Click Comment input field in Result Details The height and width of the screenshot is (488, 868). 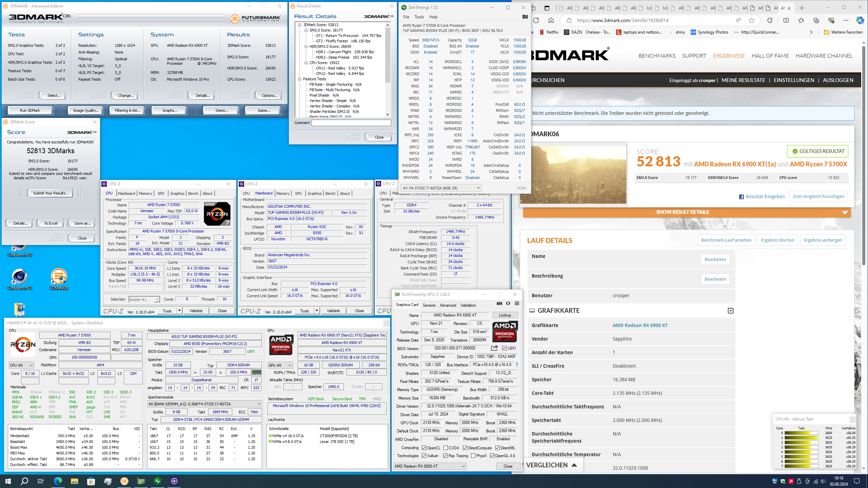(351, 123)
